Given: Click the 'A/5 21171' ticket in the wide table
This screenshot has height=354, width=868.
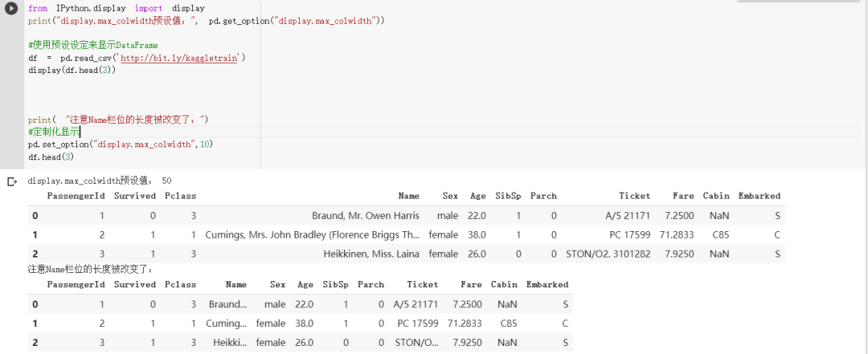Looking at the screenshot, I should [x=628, y=216].
